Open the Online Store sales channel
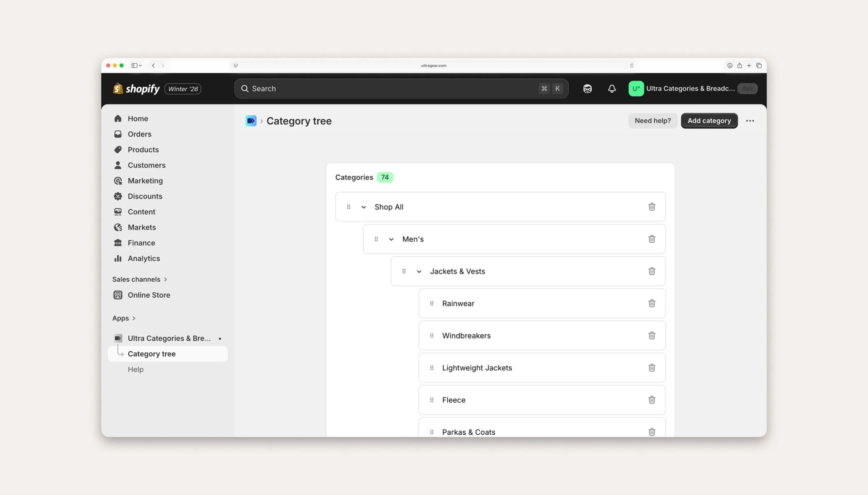Screen dimensions: 868x495 click(149, 295)
